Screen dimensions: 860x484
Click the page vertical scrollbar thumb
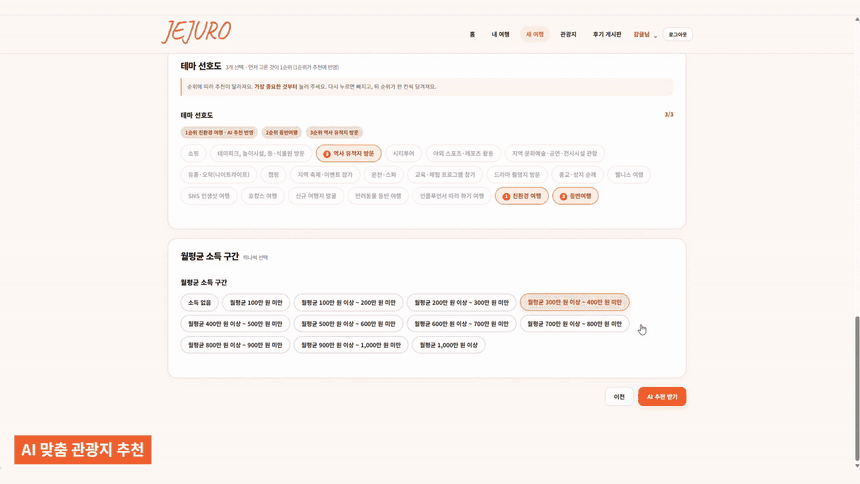pos(857,387)
